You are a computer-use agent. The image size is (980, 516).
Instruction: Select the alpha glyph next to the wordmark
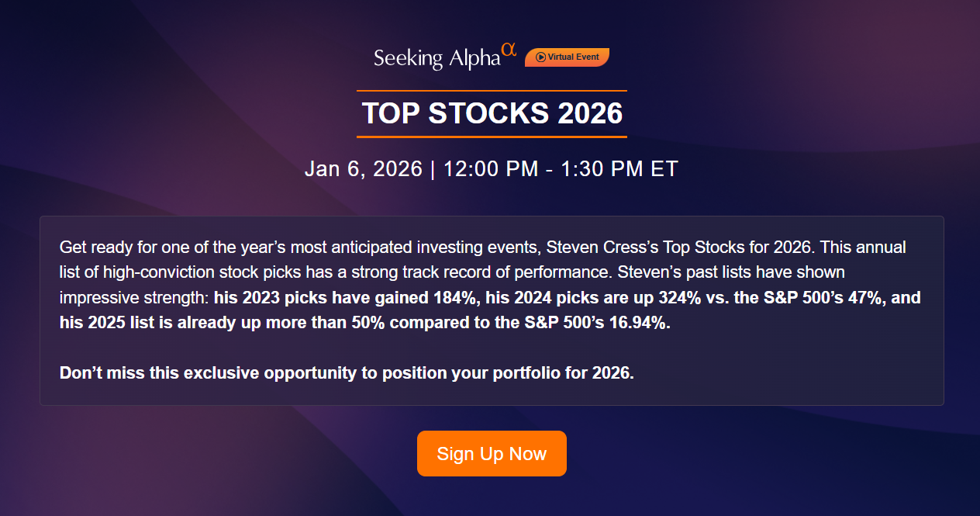tap(510, 49)
